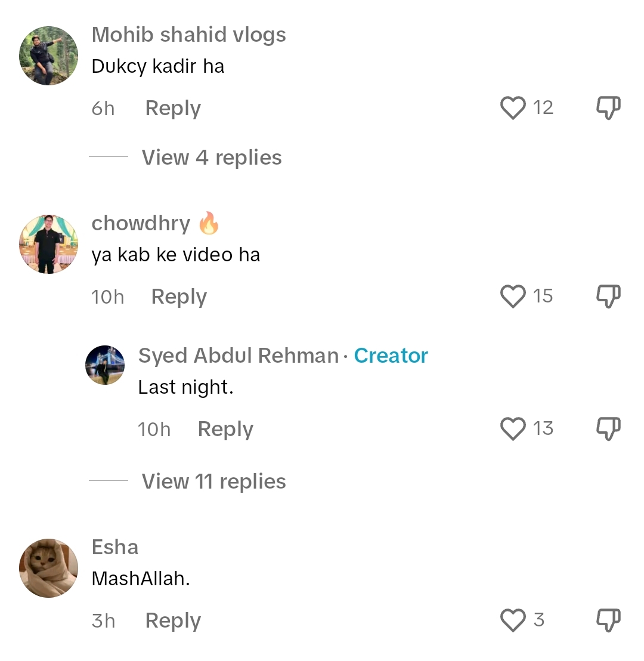
Task: Dislike chowdhry's comment
Action: (x=608, y=296)
